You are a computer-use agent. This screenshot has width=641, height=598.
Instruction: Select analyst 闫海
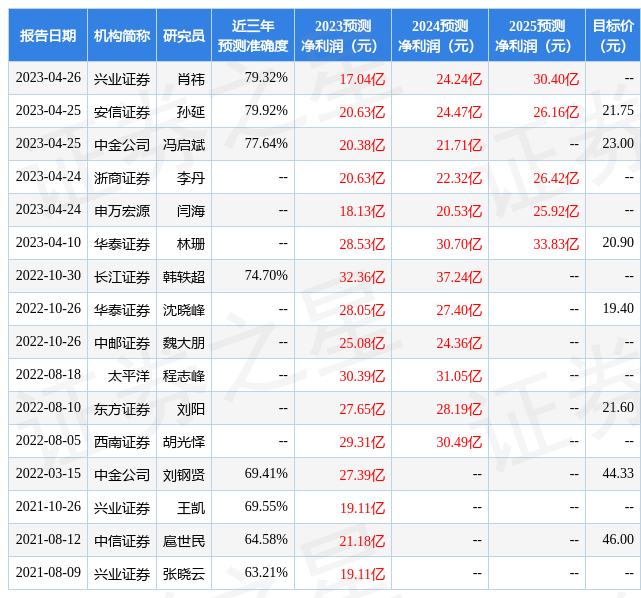click(x=191, y=211)
